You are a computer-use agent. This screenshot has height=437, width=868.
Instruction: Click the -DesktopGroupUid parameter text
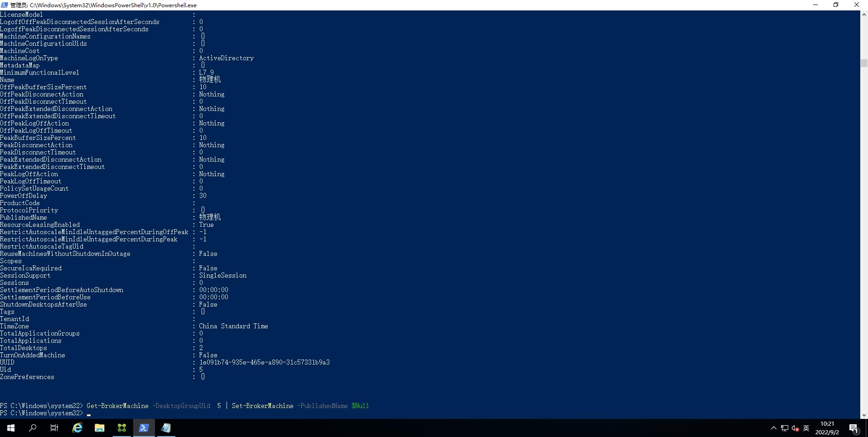(181, 406)
